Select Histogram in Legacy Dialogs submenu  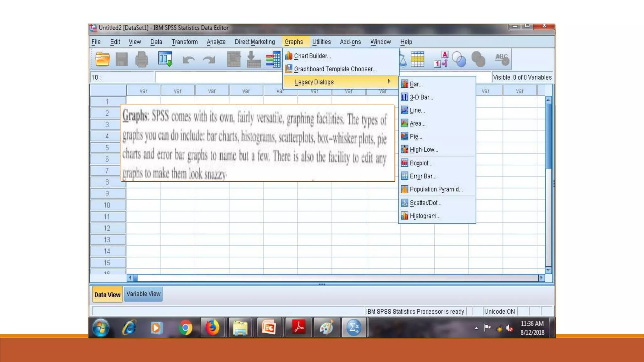coord(425,216)
